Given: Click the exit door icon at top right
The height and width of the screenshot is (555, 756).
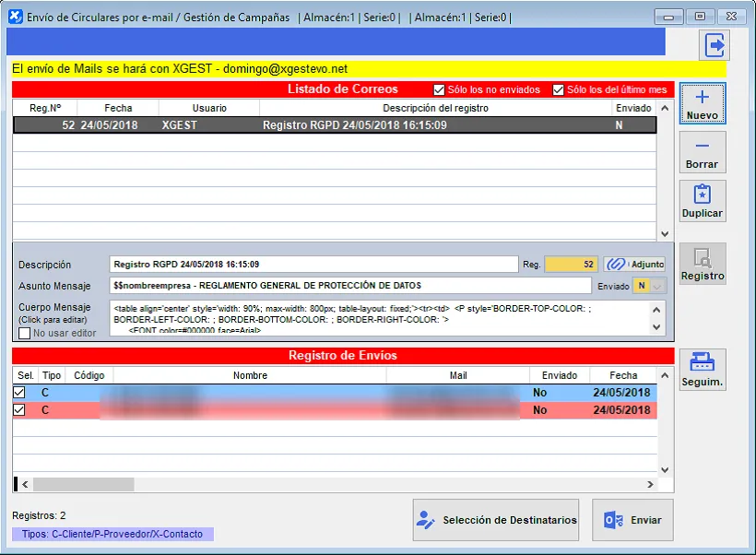Looking at the screenshot, I should 714,44.
